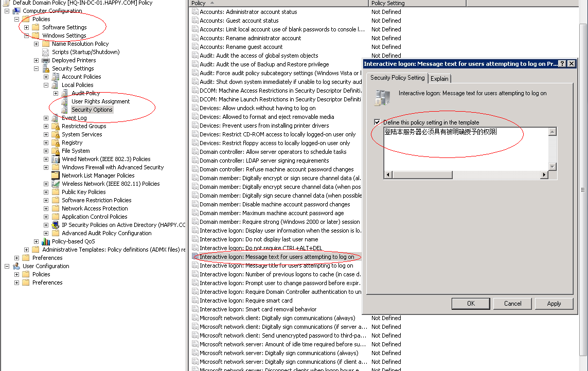Click the Restricted Groups locked folder icon
The height and width of the screenshot is (371, 588).
56,127
